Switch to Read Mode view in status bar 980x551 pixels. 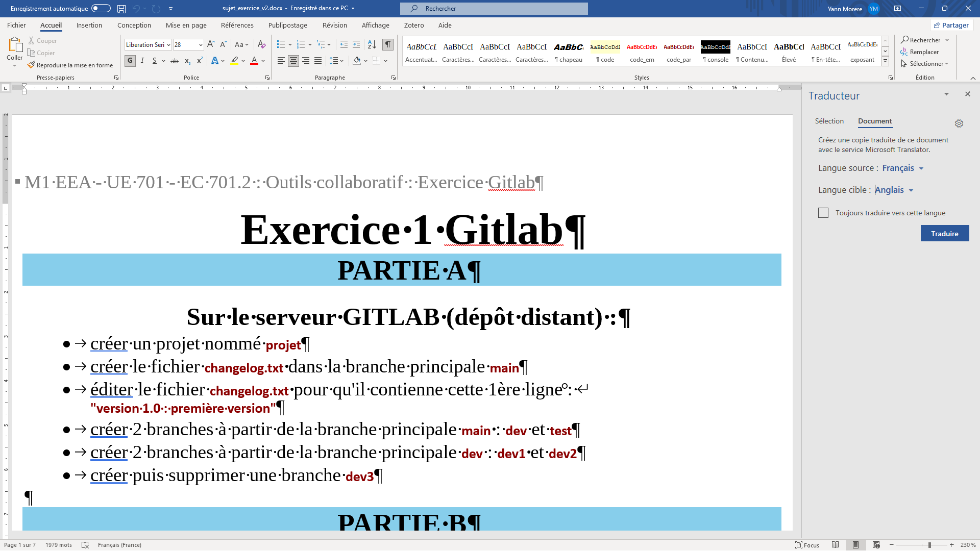[x=835, y=545]
